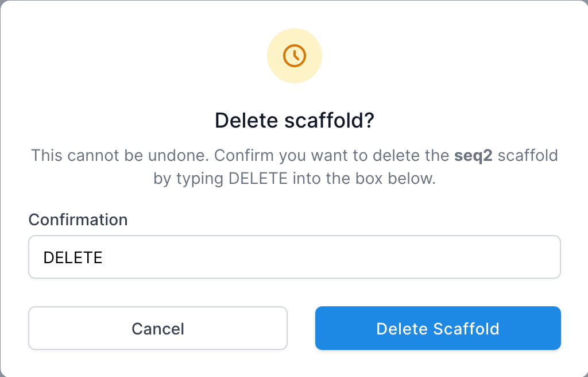The width and height of the screenshot is (588, 377).
Task: Click the orange clock icon
Action: pyautogui.click(x=295, y=56)
